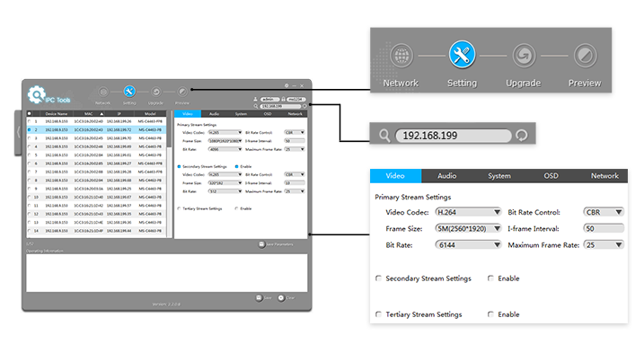
Task: Switch to the Audio tab in the IPC Tools window
Action: coord(214,114)
